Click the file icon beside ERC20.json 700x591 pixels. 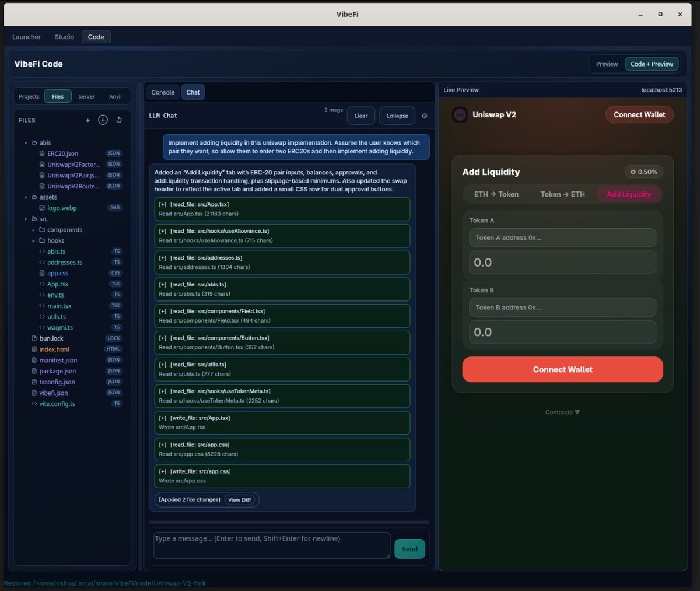[42, 153]
